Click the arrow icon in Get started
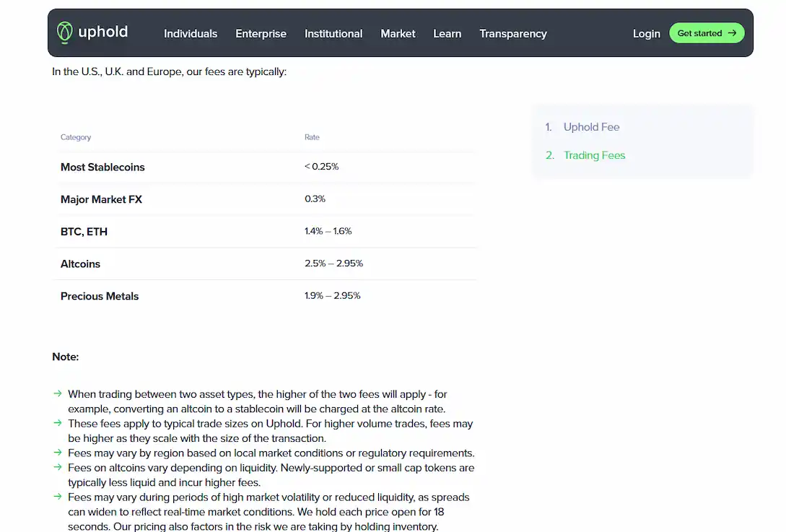The image size is (786, 532). click(x=733, y=33)
